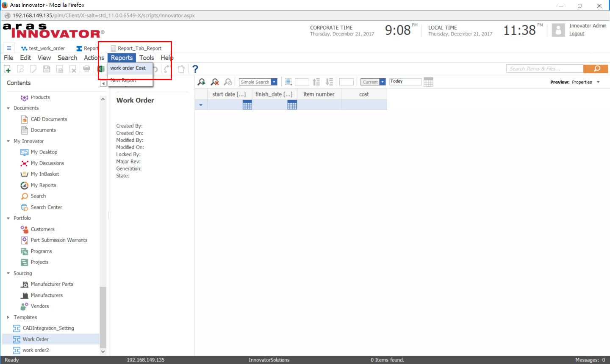Click the orange global search button
The image size is (610, 364).
tap(596, 69)
